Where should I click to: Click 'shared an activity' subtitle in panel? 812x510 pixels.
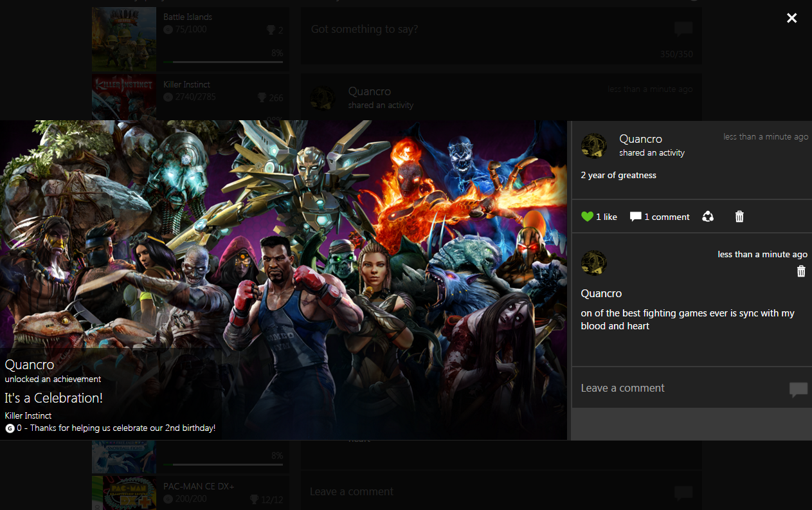[x=652, y=153]
